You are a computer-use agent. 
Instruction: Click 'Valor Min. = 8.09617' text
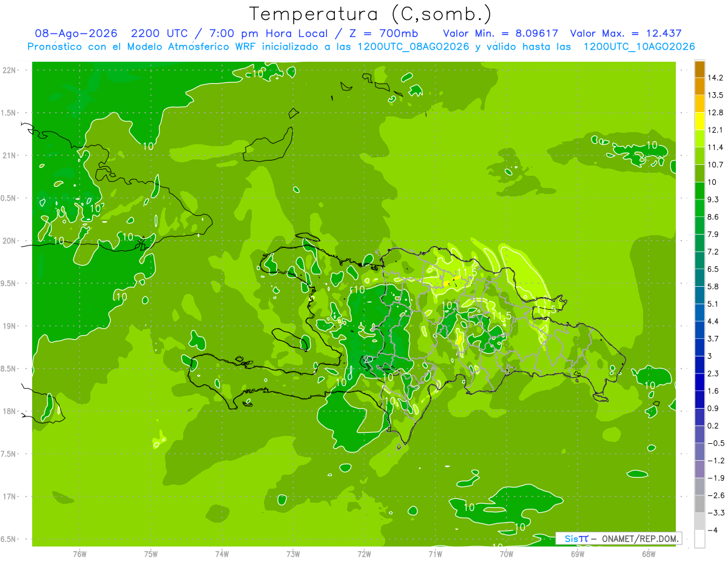point(500,34)
